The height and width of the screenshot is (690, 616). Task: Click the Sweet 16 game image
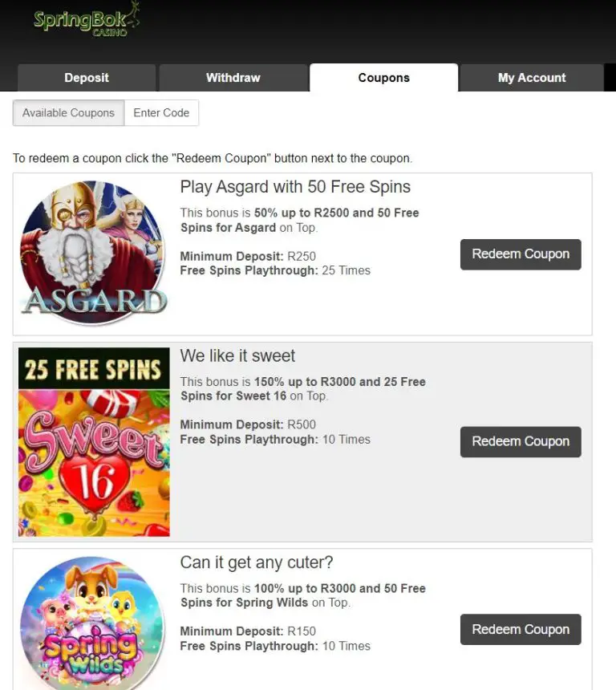pos(94,441)
